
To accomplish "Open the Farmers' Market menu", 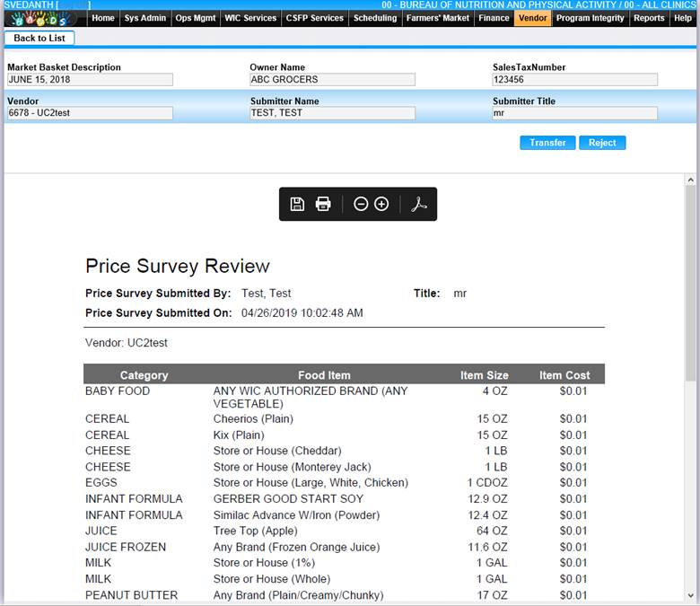I will [438, 18].
